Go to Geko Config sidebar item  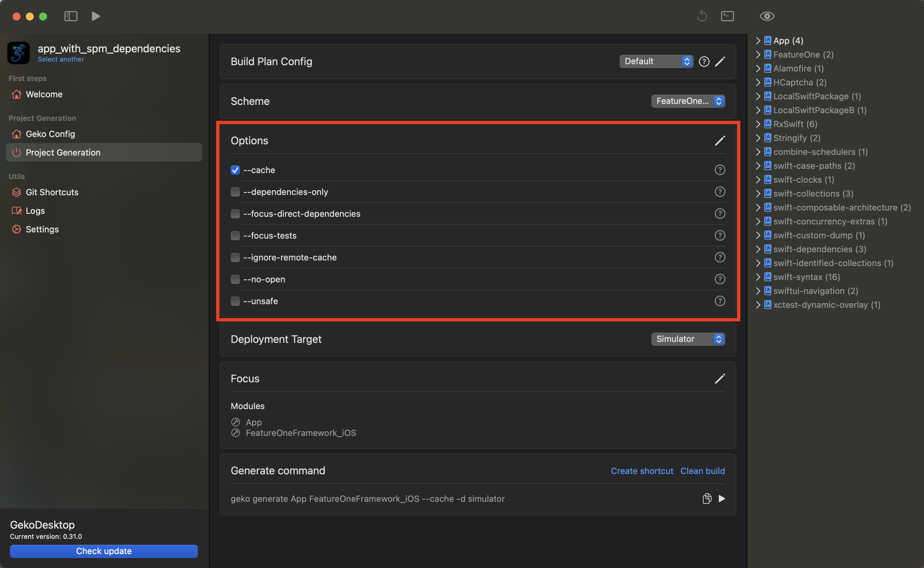(50, 134)
